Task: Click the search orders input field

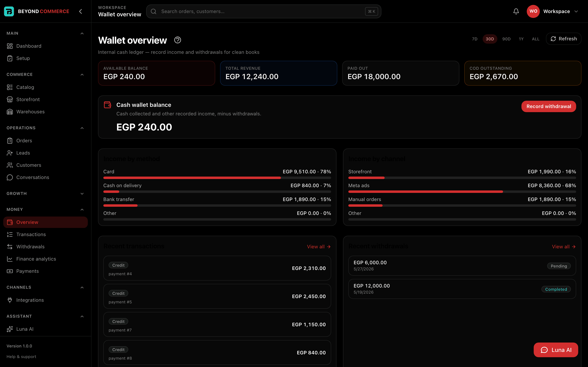Action: tap(264, 11)
